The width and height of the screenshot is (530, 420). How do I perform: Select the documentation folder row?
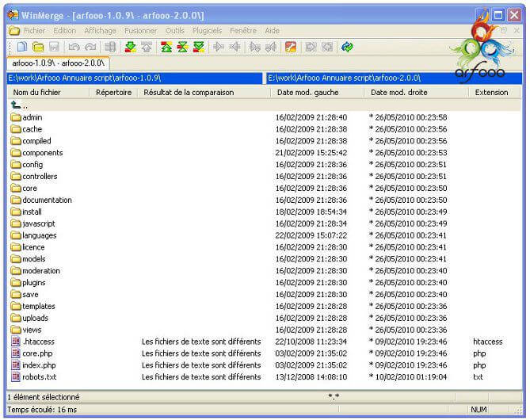(264, 200)
